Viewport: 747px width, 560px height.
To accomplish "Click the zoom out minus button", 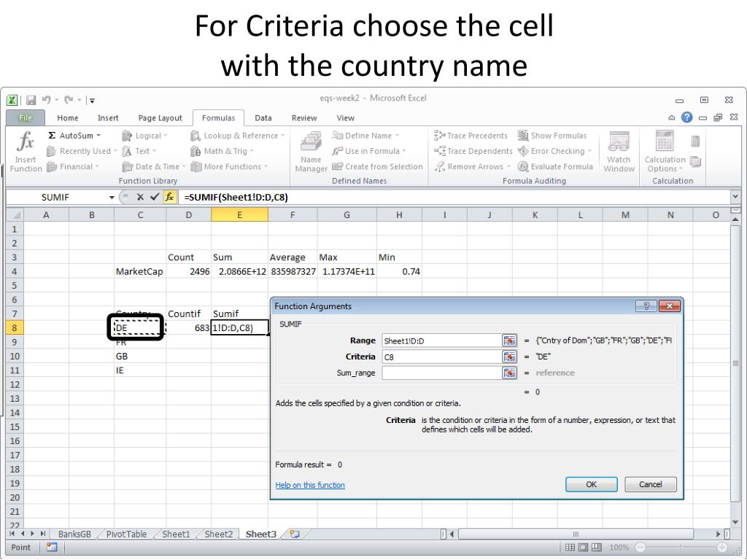I will [640, 548].
